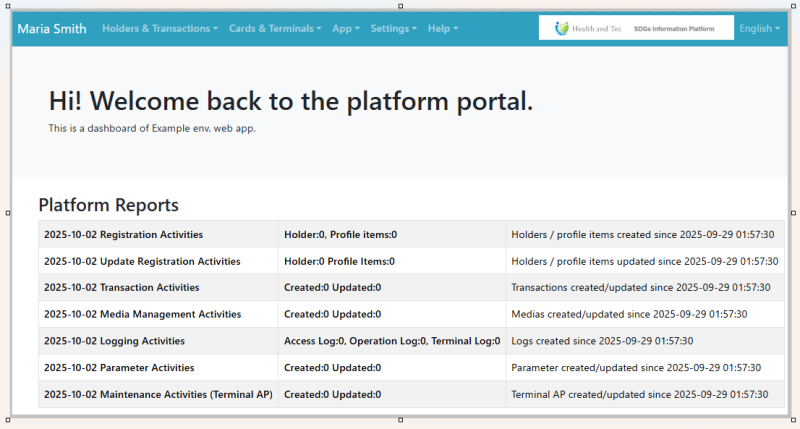
Task: Change language via English dropdown
Action: (759, 28)
